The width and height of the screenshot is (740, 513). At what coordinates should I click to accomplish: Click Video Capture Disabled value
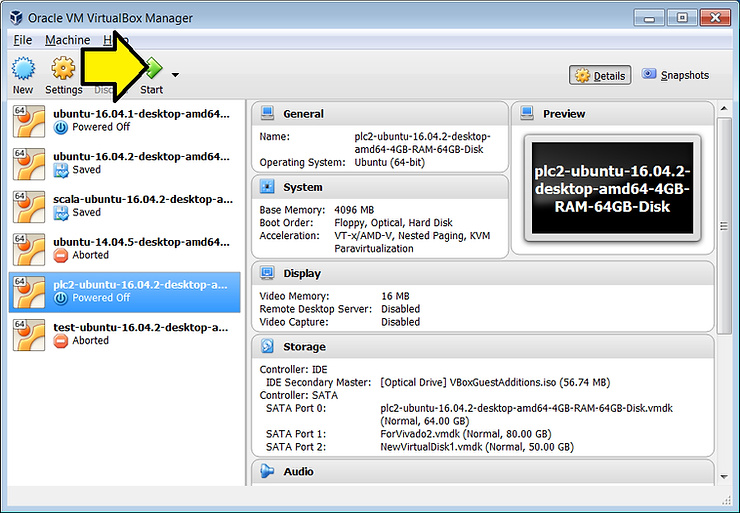[x=401, y=322]
